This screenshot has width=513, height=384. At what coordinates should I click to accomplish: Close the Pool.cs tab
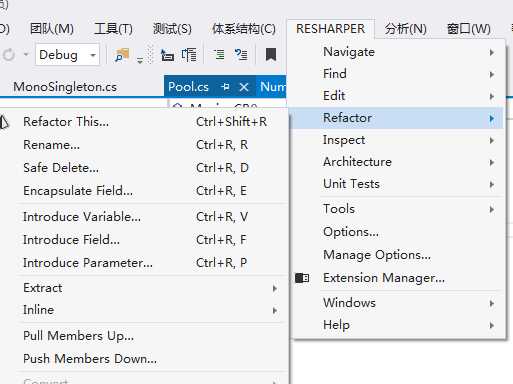click(x=244, y=87)
